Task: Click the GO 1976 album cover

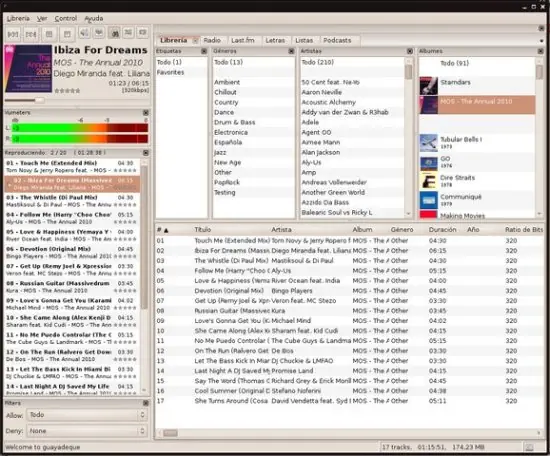Action: click(429, 162)
